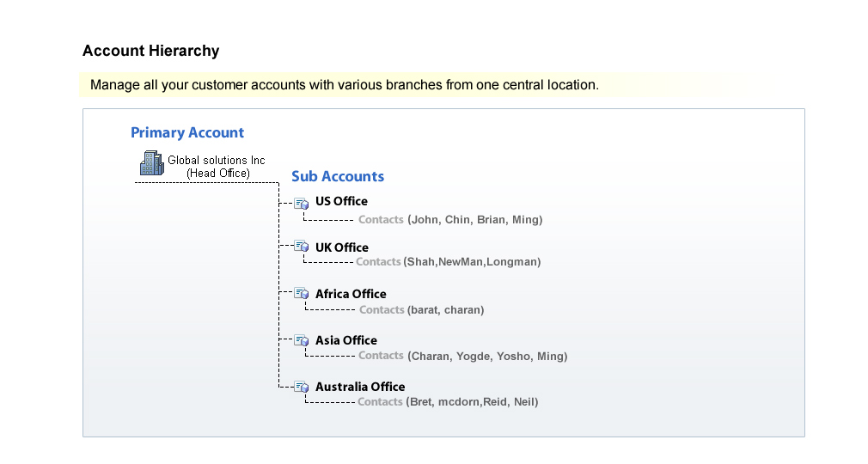The height and width of the screenshot is (464, 868).
Task: Click the Australia Office account icon
Action: tap(301, 387)
